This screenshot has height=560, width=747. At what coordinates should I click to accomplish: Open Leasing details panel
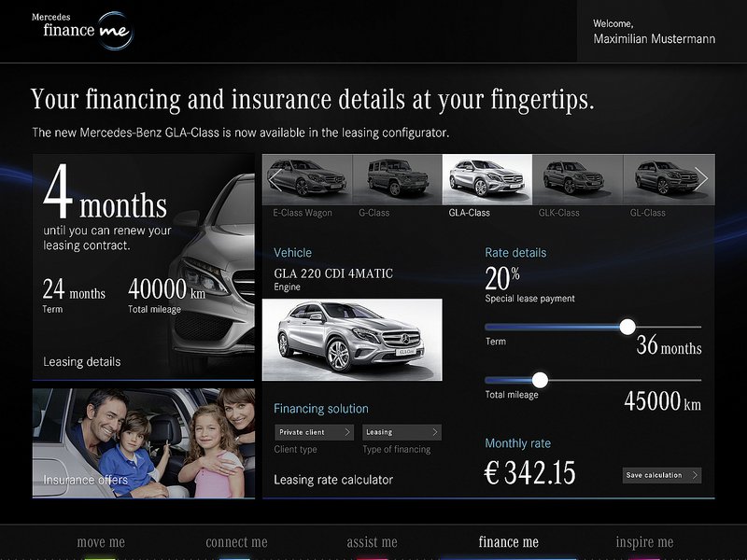pyautogui.click(x=82, y=361)
